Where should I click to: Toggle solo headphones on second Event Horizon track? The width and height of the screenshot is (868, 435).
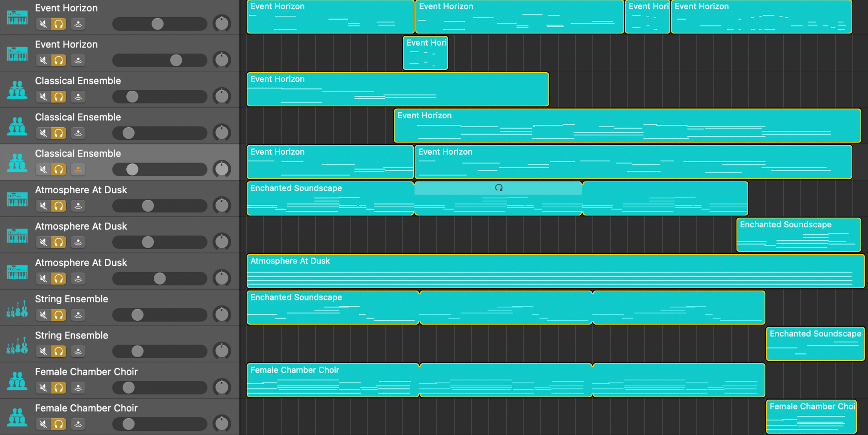click(x=59, y=60)
